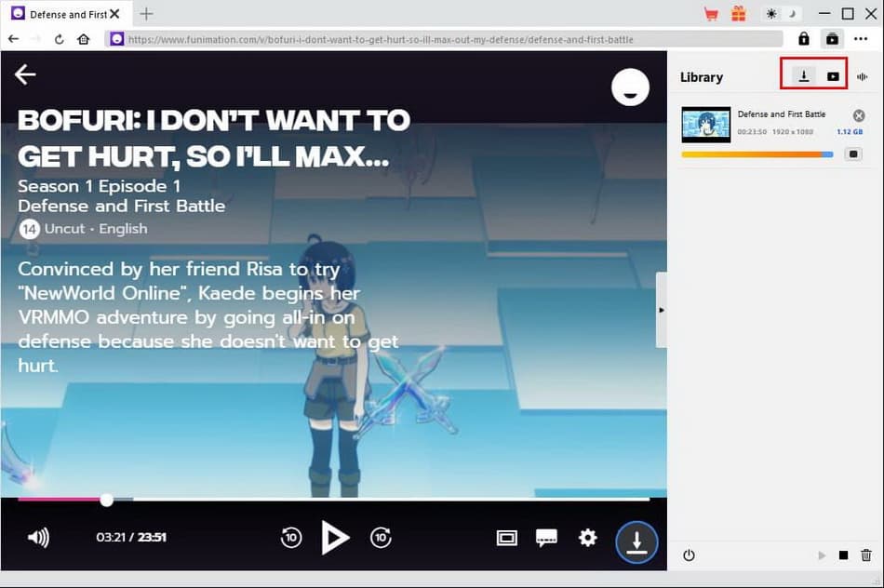Viewport: 884px width, 588px height.
Task: Click the shopping cart purchase icon
Action: [x=711, y=14]
